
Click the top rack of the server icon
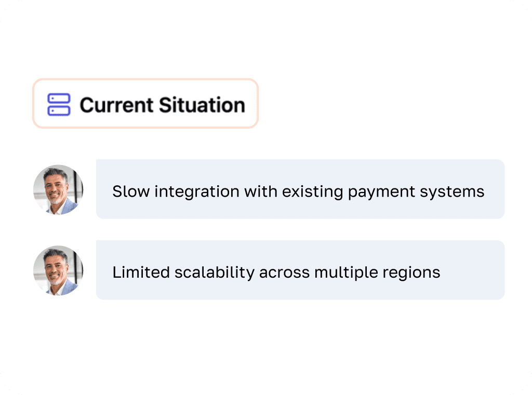coord(59,98)
